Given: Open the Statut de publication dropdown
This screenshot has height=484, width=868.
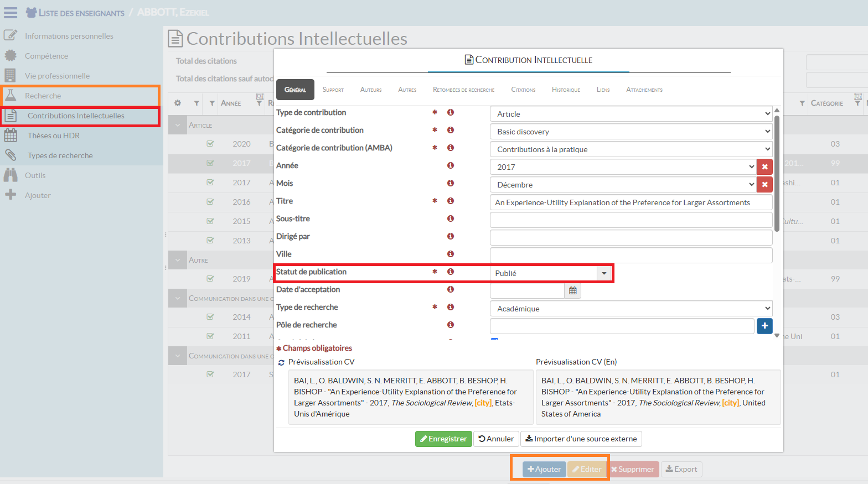Looking at the screenshot, I should [604, 273].
